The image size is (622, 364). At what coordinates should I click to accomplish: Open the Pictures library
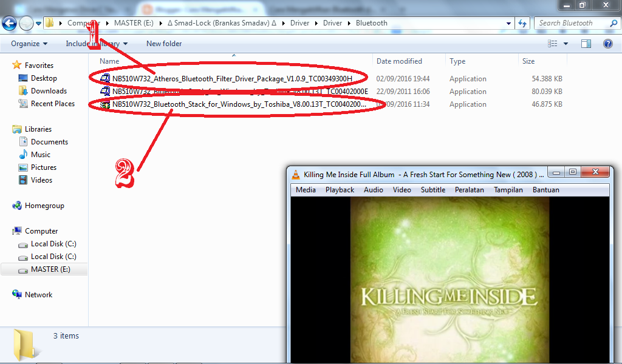(x=44, y=167)
